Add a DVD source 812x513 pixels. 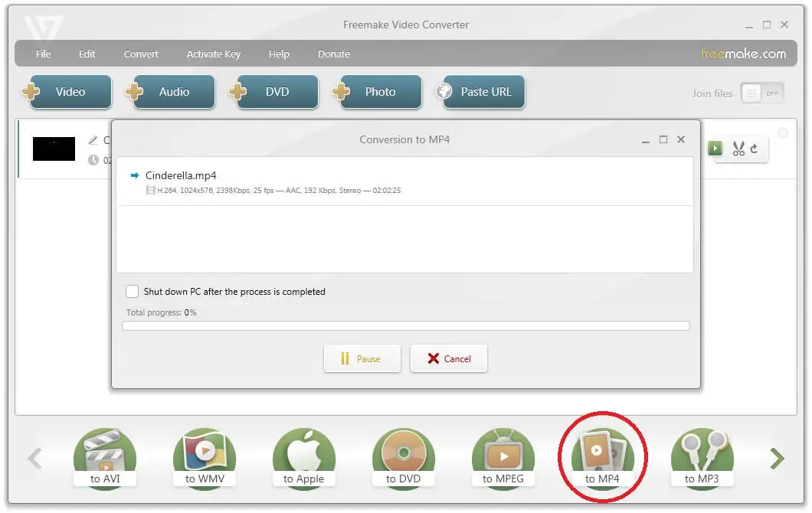(x=274, y=92)
